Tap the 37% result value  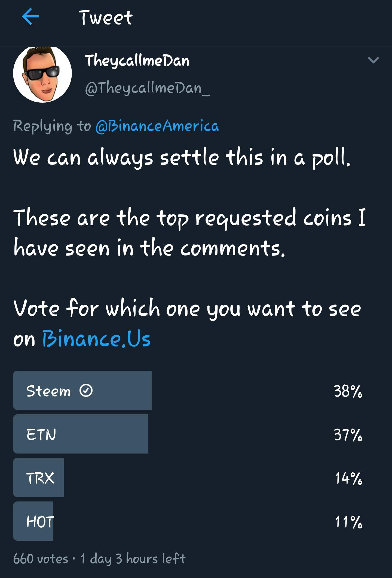coord(348,434)
